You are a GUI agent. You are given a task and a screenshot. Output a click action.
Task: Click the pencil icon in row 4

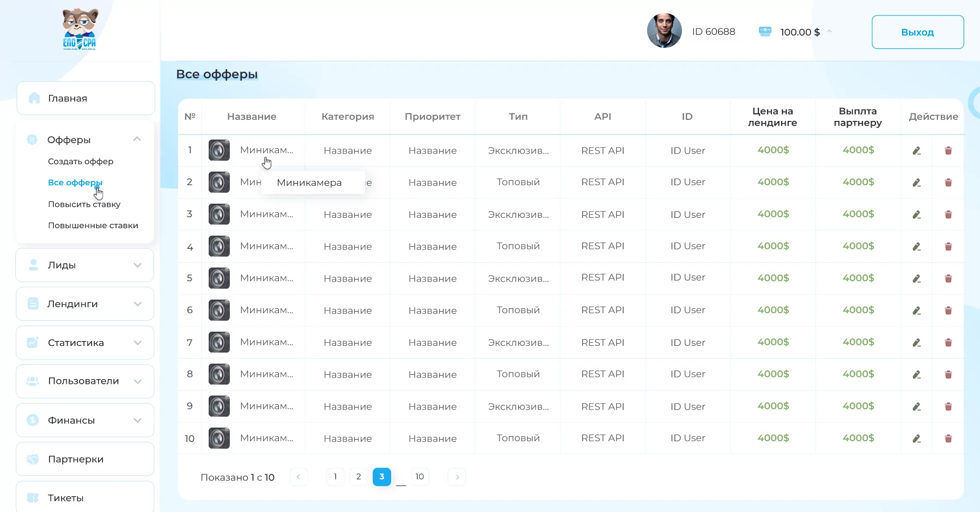point(917,247)
